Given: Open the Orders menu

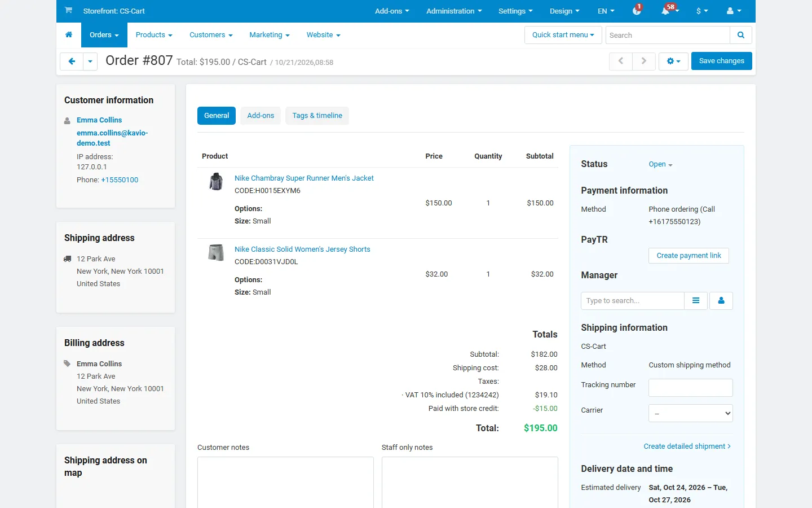Looking at the screenshot, I should 104,35.
